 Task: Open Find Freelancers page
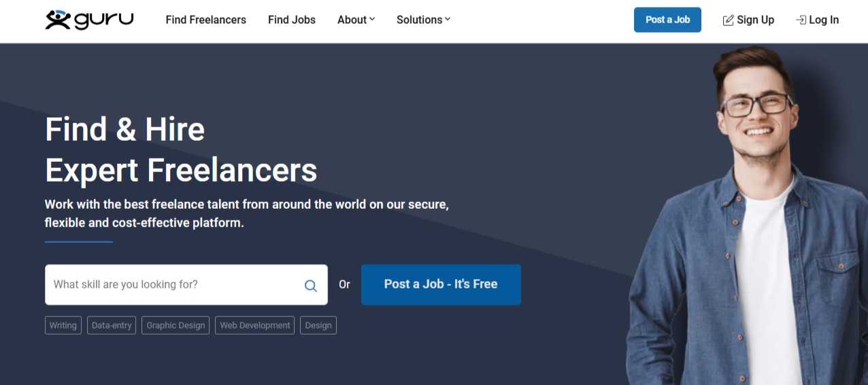pyautogui.click(x=206, y=20)
